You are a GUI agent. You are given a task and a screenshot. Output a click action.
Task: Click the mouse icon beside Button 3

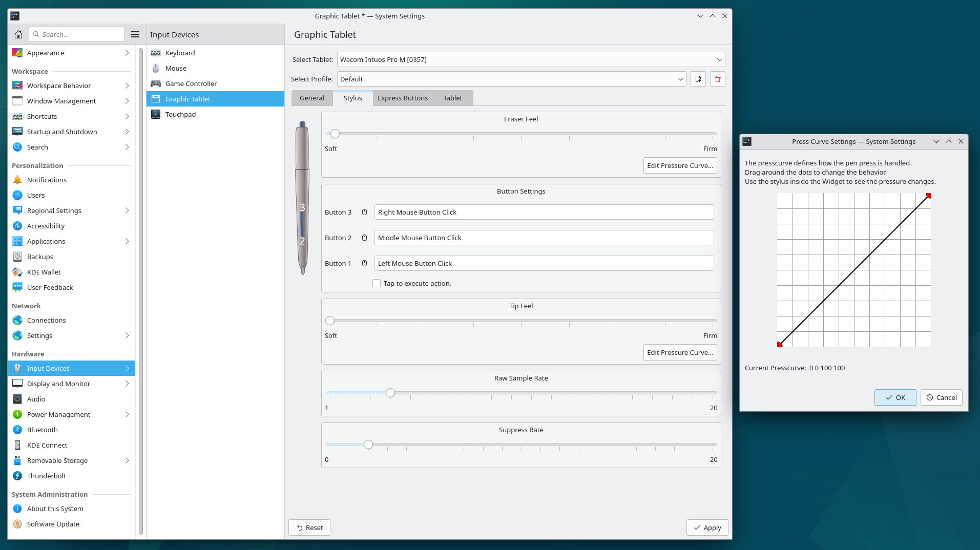point(364,212)
